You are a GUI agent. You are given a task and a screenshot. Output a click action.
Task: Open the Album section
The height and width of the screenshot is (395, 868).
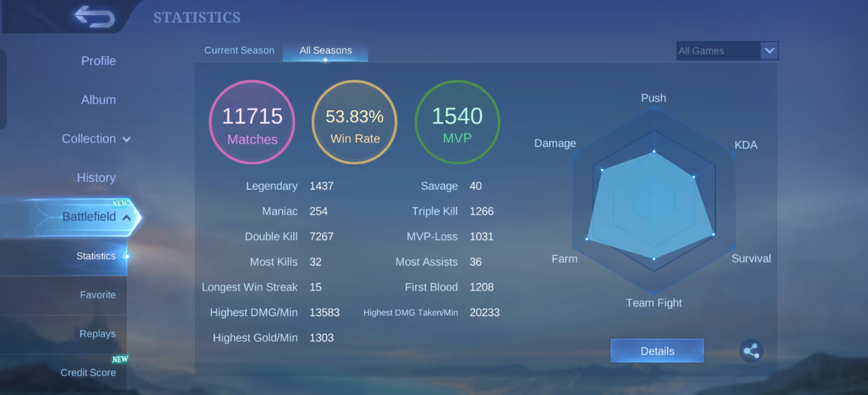pos(98,100)
